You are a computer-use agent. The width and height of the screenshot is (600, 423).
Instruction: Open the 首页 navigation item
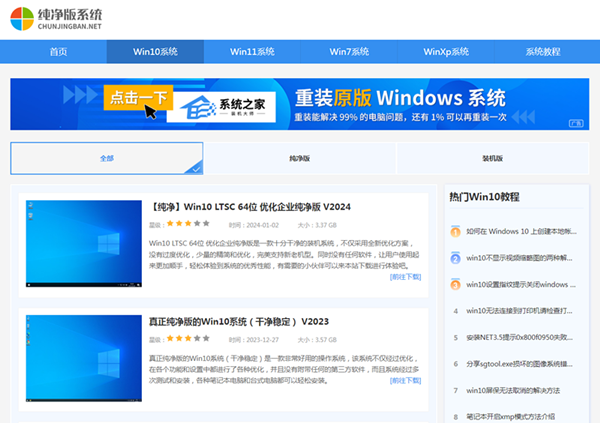point(59,52)
